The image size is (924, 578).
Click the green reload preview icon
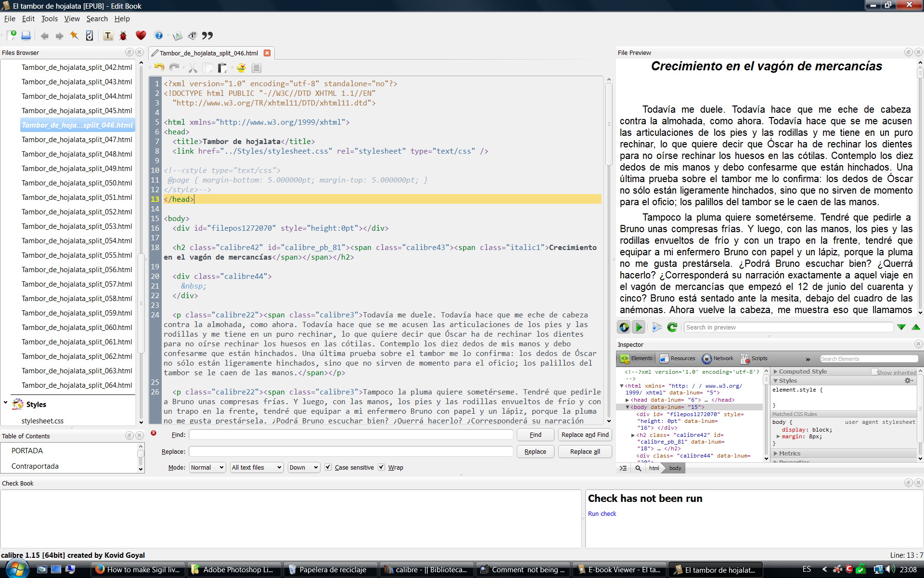tap(672, 328)
